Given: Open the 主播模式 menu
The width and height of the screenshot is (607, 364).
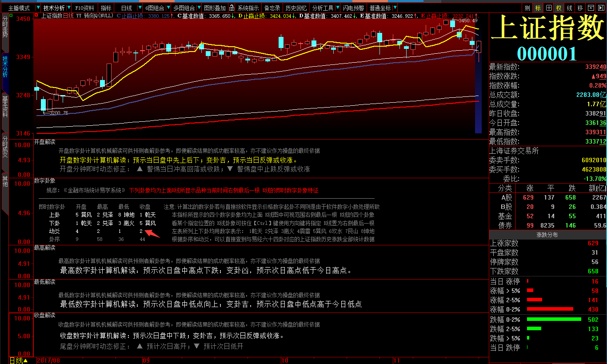Looking at the screenshot, I should click(19, 8).
